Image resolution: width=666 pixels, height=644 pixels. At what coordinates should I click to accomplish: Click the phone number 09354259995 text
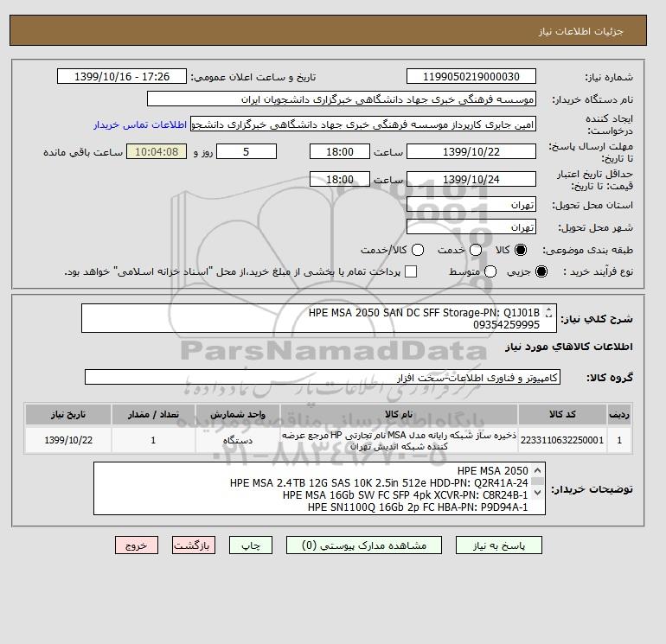[x=506, y=325]
